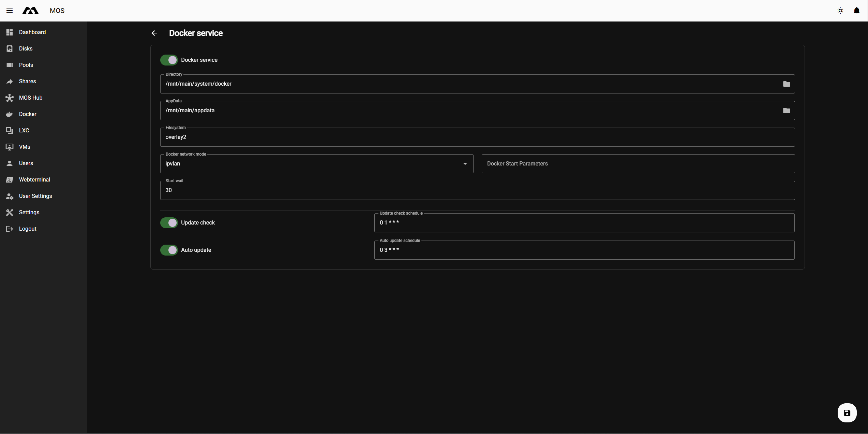Open folder picker for Directory field
The height and width of the screenshot is (434, 868).
(x=787, y=84)
